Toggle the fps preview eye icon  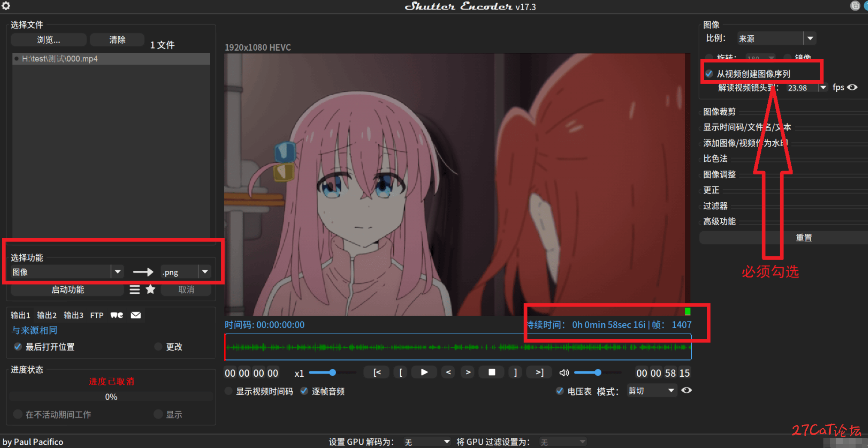(853, 87)
